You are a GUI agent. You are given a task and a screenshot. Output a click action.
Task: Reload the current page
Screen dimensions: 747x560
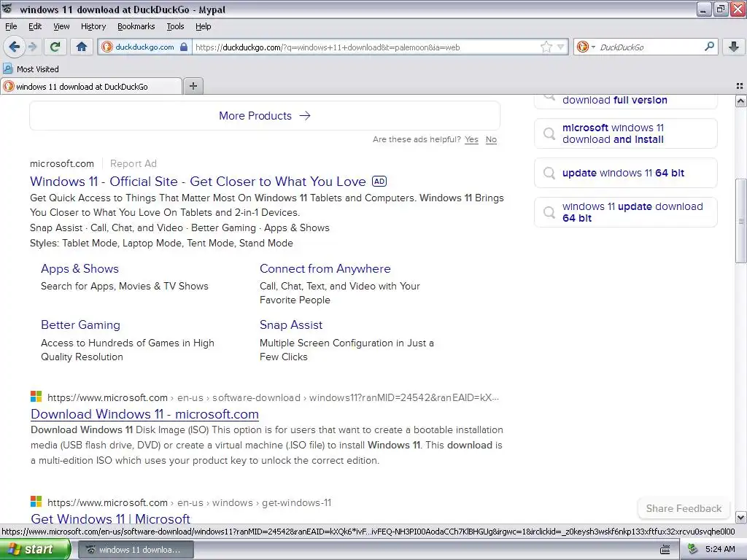coord(55,47)
